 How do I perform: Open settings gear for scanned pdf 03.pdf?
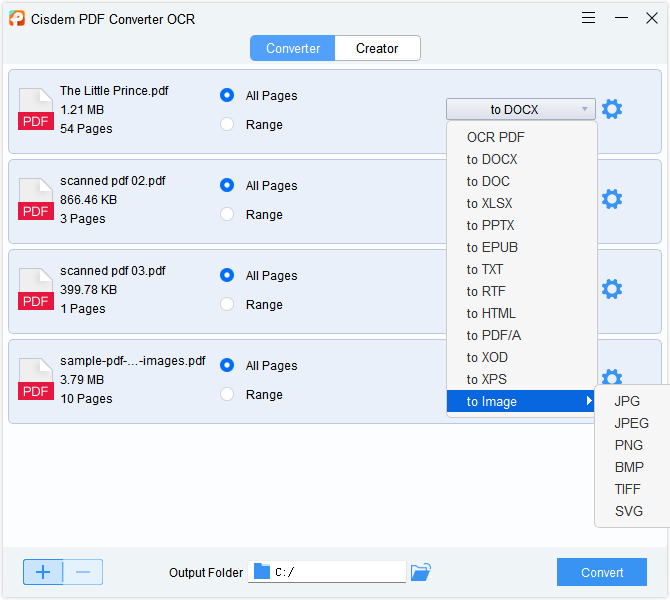[x=612, y=289]
